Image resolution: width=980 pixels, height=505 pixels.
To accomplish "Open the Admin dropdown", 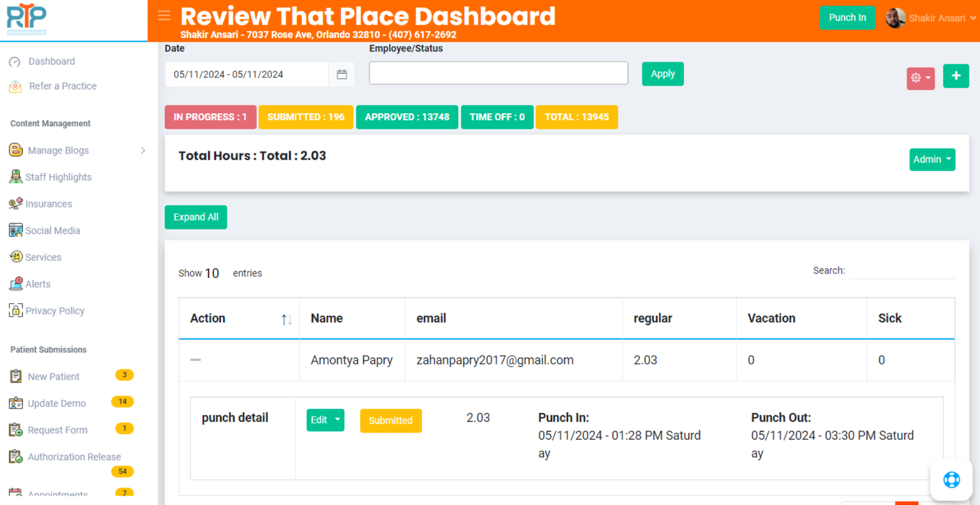I will [932, 160].
